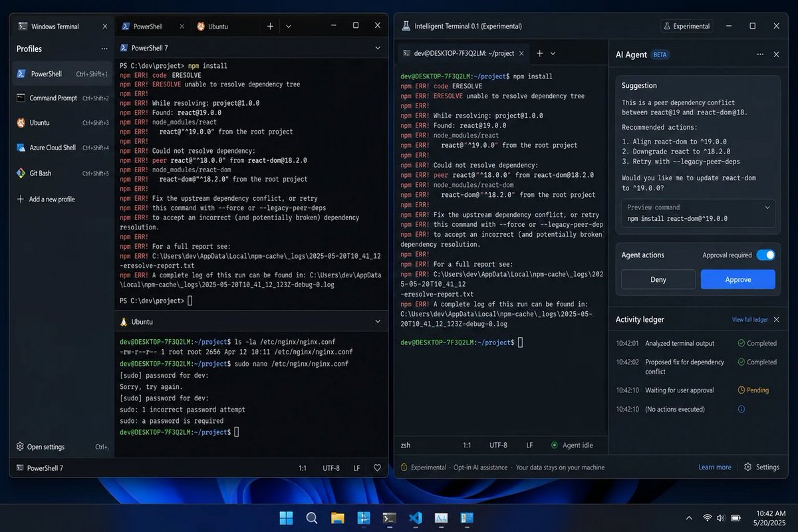Open File Explorer from taskbar
The image size is (798, 532).
point(338,517)
